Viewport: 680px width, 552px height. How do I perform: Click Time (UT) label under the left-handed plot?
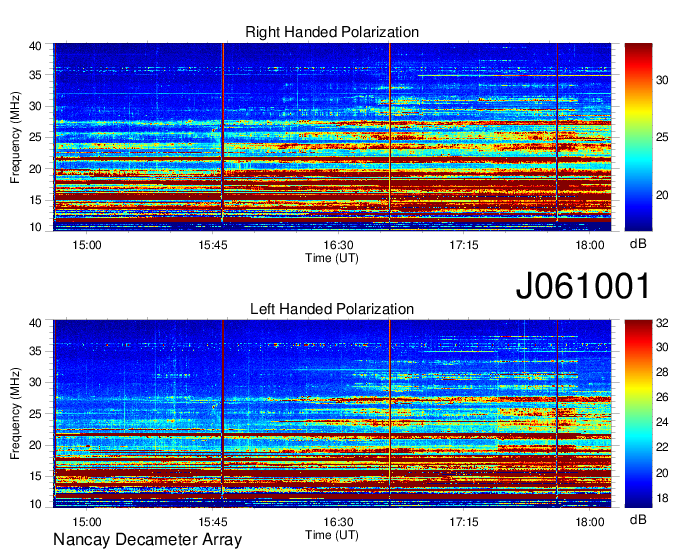[332, 535]
